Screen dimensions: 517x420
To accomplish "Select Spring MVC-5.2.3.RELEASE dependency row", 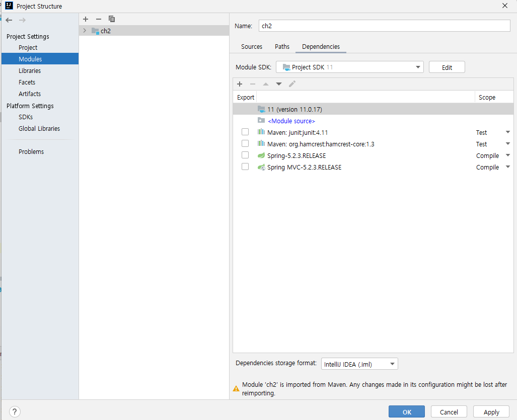I will point(373,167).
